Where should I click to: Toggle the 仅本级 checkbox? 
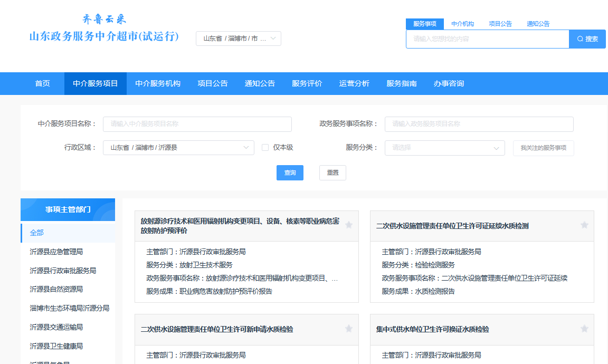point(265,148)
